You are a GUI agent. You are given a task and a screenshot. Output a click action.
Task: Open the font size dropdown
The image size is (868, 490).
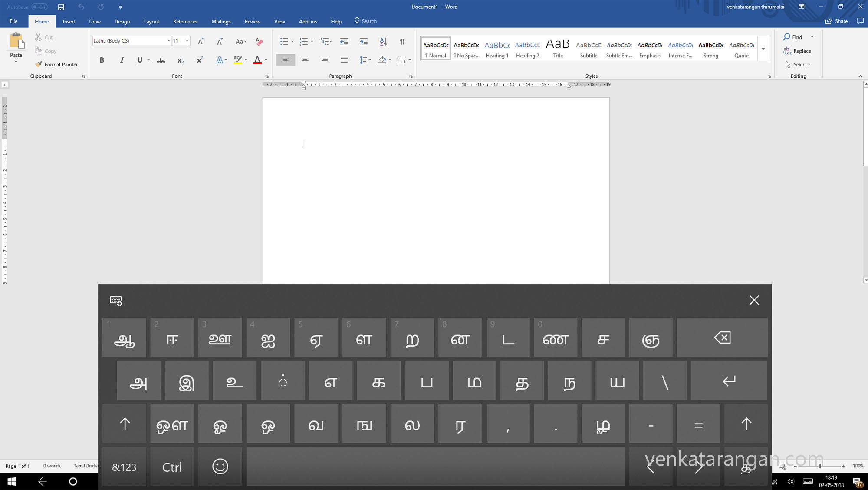187,41
